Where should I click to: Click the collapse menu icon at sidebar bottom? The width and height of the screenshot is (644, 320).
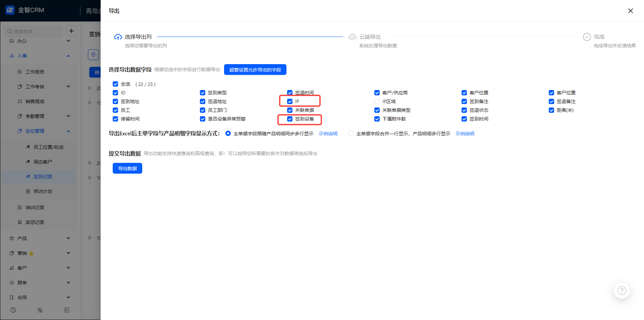67,310
